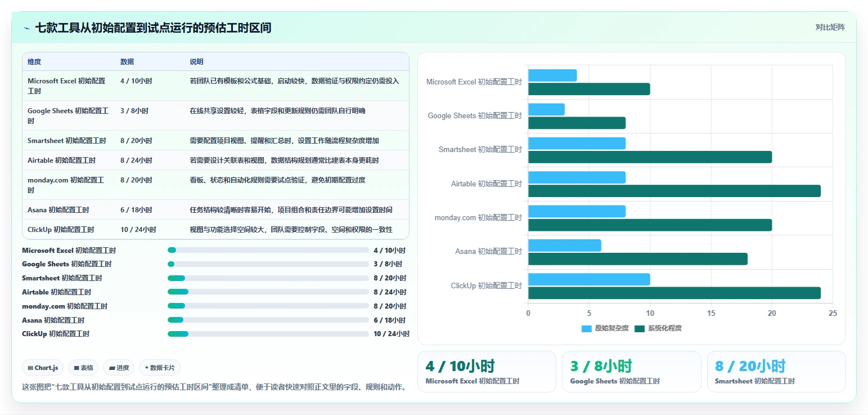The image size is (868, 415).
Task: Click table value 10 / 24小时
Action: (x=138, y=229)
